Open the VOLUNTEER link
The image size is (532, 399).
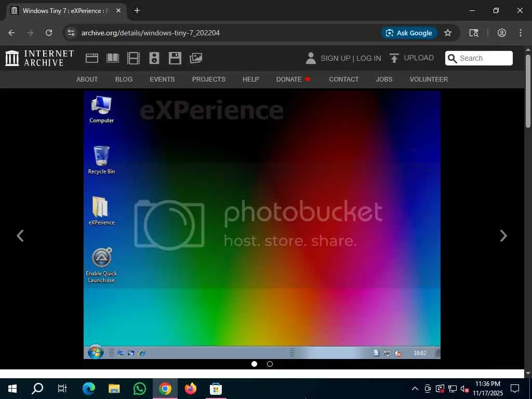tap(429, 79)
